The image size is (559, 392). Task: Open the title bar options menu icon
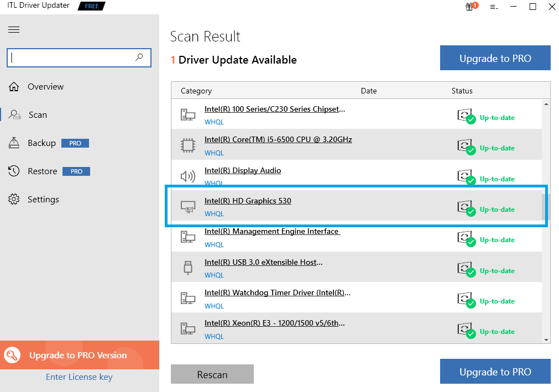point(494,7)
